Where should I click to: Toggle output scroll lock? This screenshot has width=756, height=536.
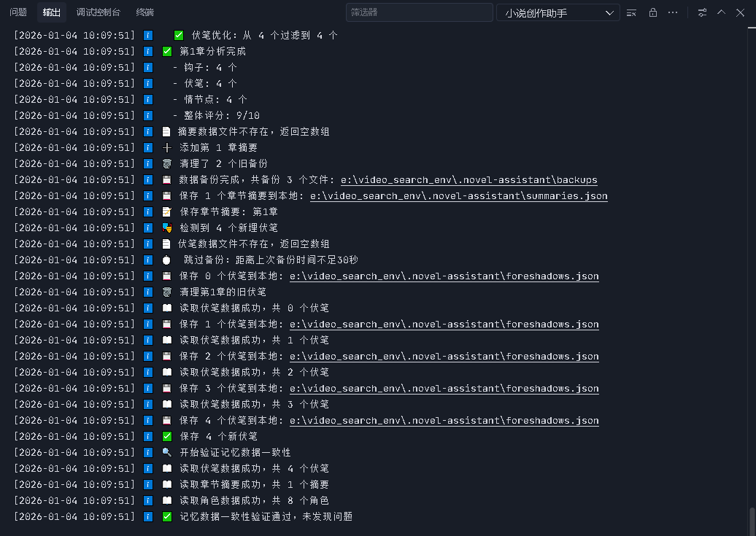653,12
